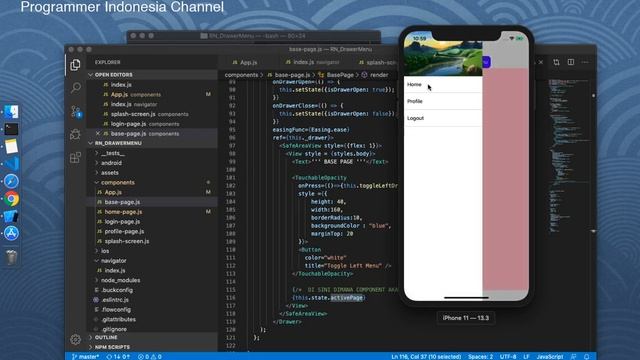Switch to the App.js editor tab
Viewport: 640px width, 360px height.
(x=245, y=62)
